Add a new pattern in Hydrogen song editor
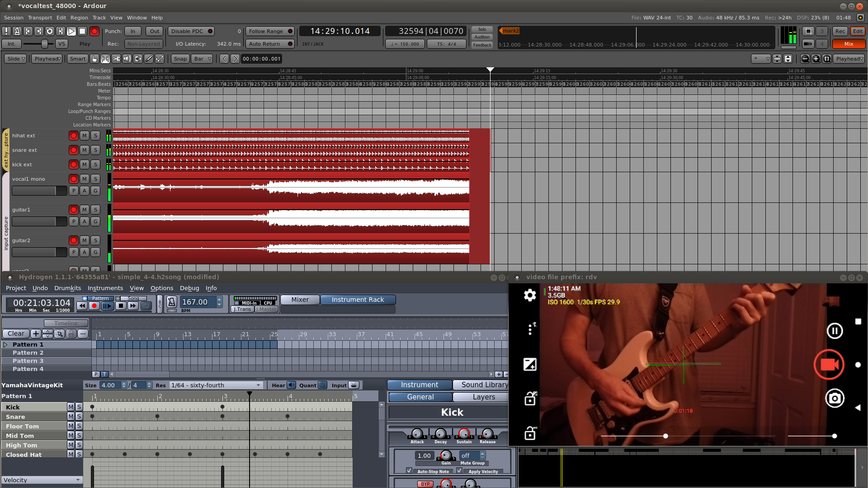 coord(36,333)
